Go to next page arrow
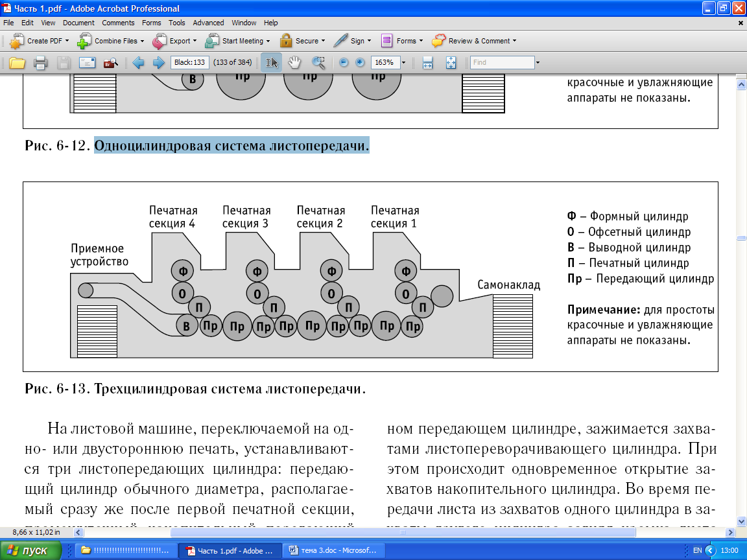Screen dimensions: 747x560 [x=159, y=62]
